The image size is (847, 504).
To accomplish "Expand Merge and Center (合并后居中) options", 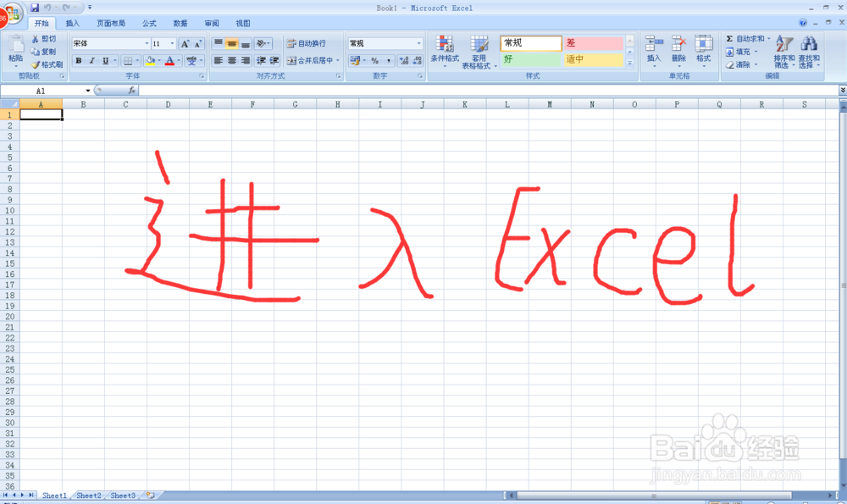I will (338, 60).
